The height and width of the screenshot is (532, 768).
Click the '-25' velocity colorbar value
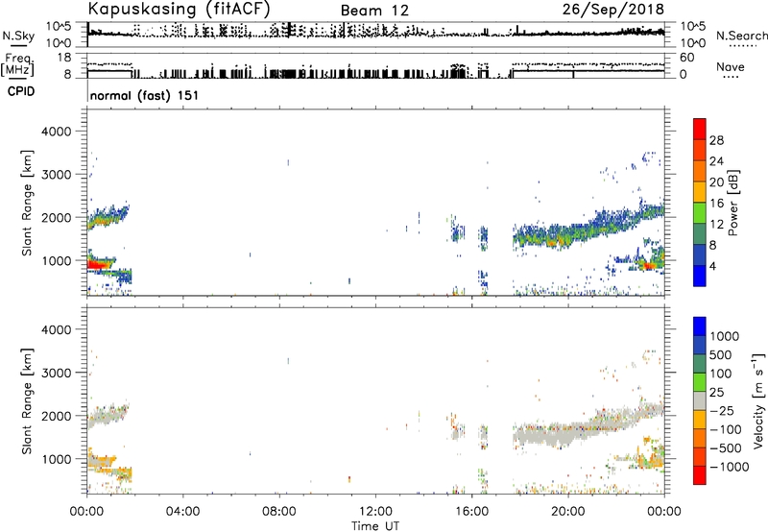tap(722, 410)
